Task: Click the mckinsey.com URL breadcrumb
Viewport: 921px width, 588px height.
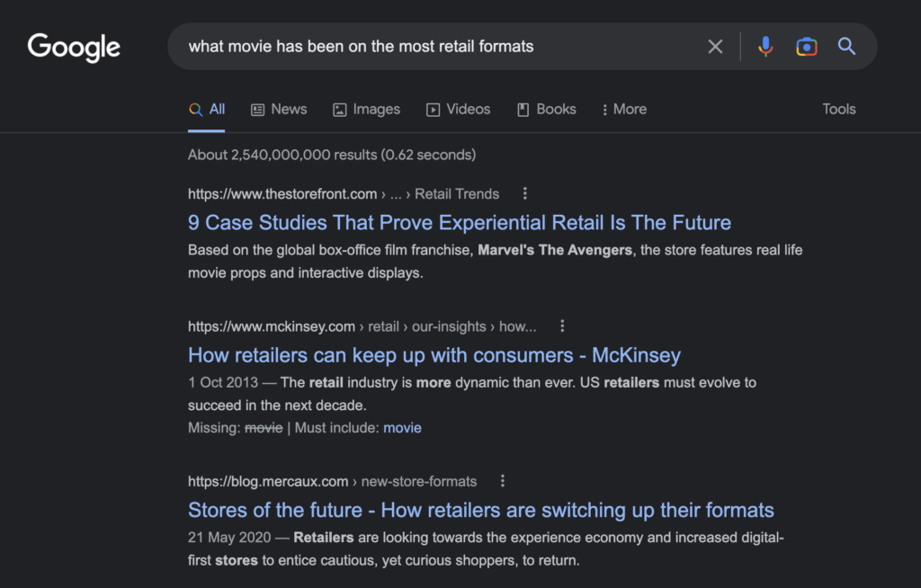Action: click(x=362, y=326)
